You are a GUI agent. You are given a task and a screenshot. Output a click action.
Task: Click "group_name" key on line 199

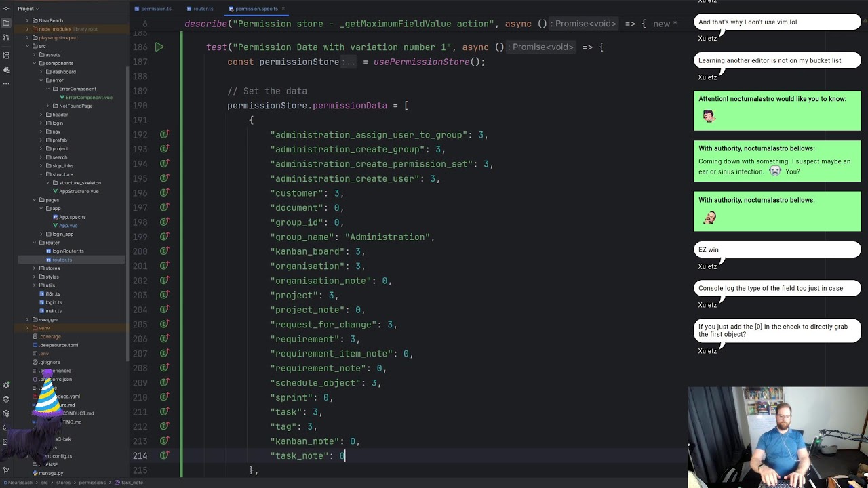pyautogui.click(x=302, y=237)
